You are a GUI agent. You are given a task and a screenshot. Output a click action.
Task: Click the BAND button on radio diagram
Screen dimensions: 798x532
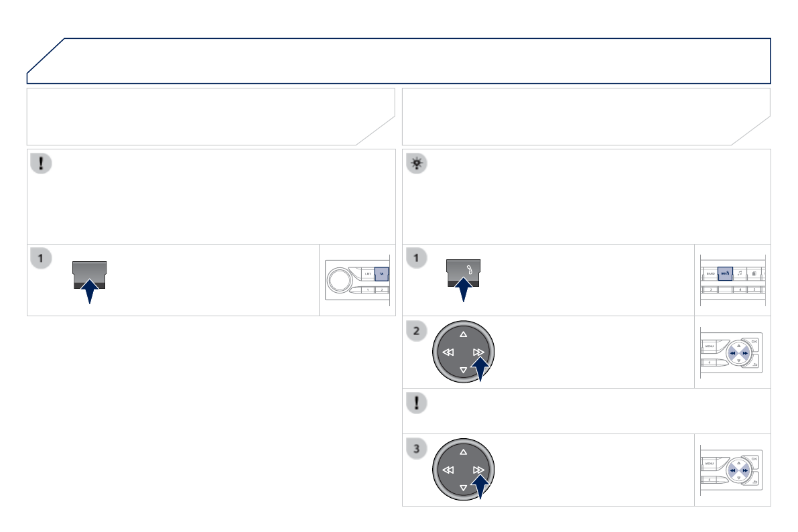click(x=709, y=274)
